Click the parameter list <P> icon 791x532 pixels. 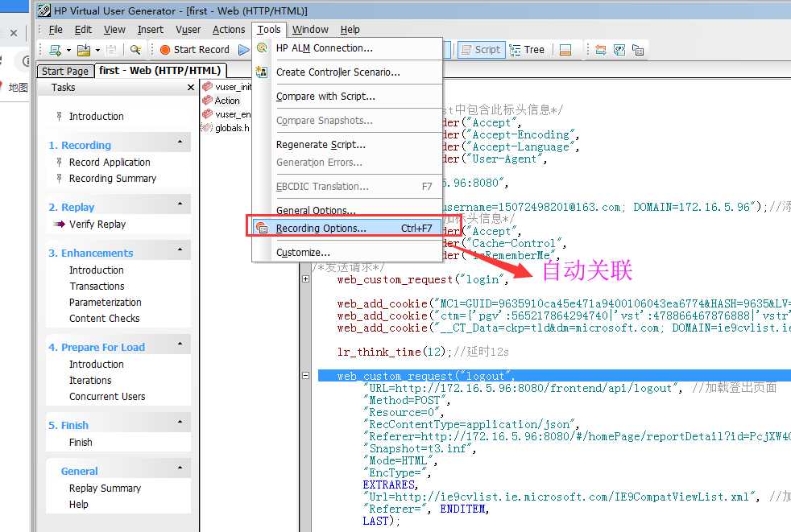pos(619,49)
